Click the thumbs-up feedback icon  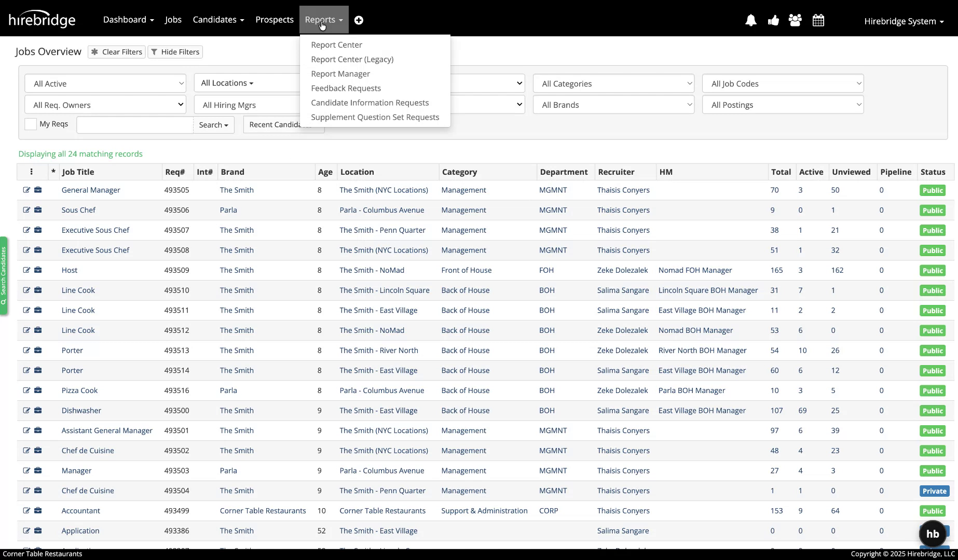point(773,20)
